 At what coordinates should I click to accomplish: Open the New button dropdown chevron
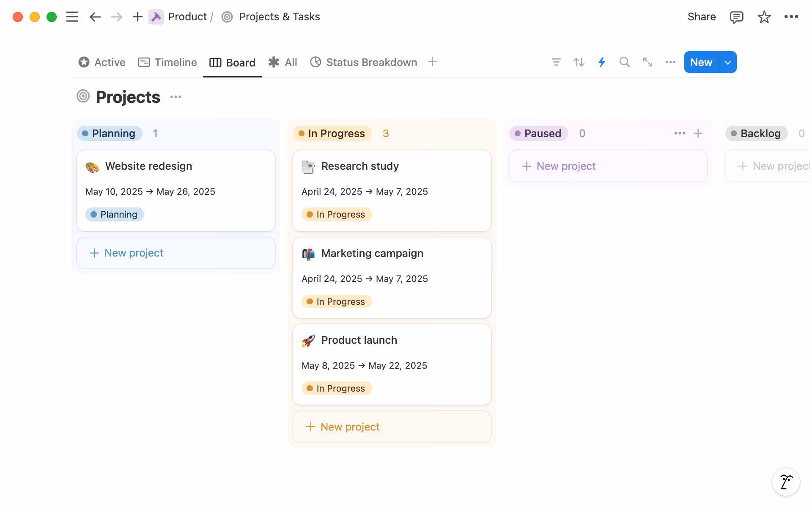[728, 62]
